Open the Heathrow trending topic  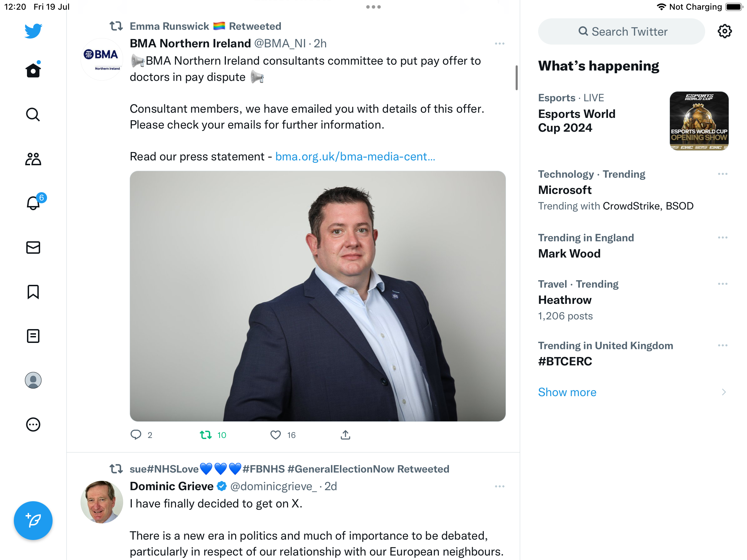tap(565, 300)
